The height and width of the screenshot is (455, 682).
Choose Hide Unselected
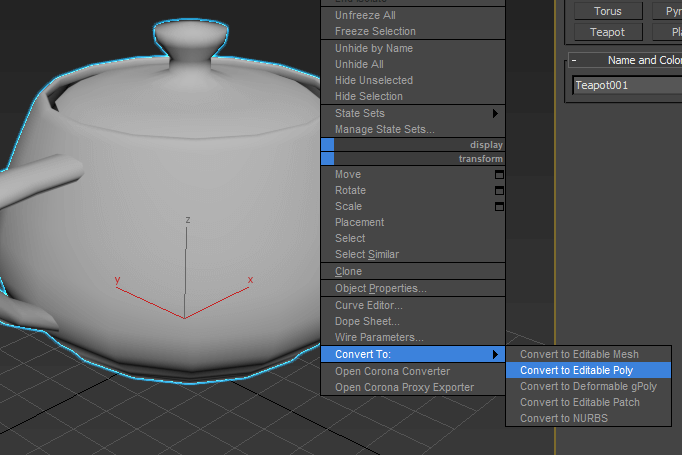413,80
